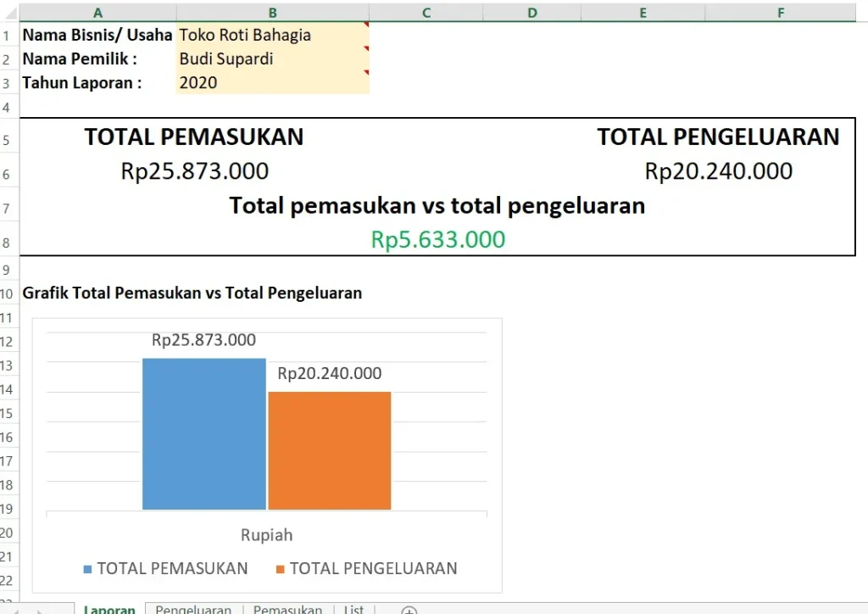Switch to the Pemasukan sheet
Viewport: 868px width, 614px height.
click(x=287, y=609)
